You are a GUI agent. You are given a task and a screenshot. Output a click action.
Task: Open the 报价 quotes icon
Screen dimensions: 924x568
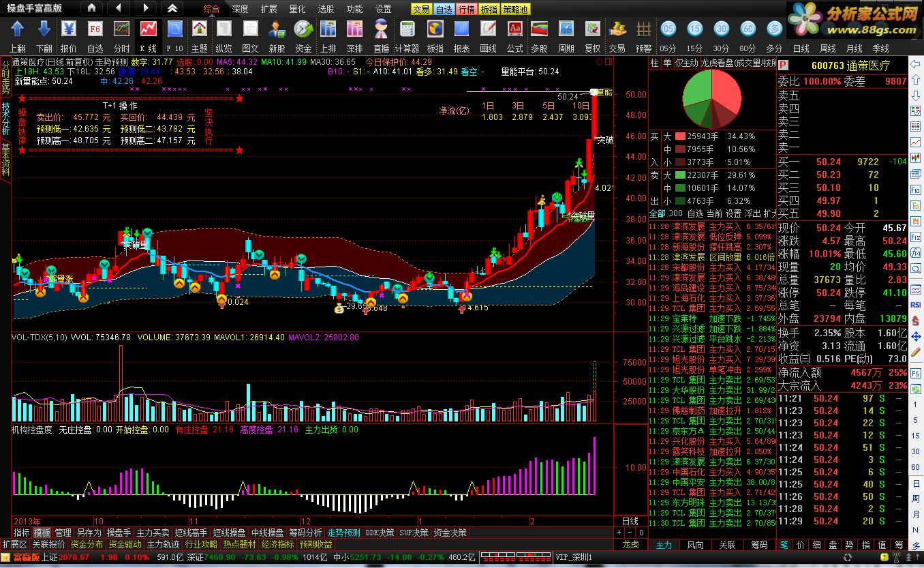tap(69, 29)
